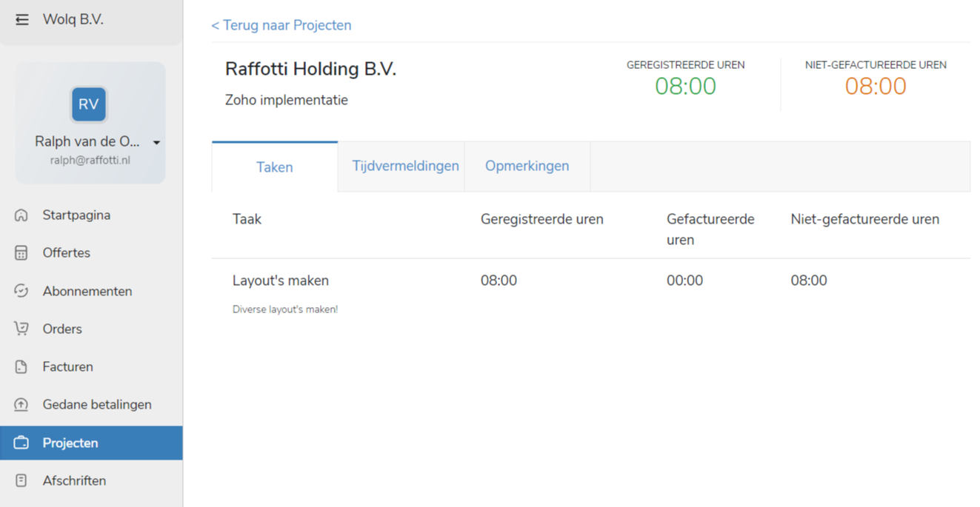This screenshot has height=507, width=980.
Task: Select the highlighted Projecten item
Action: [91, 443]
